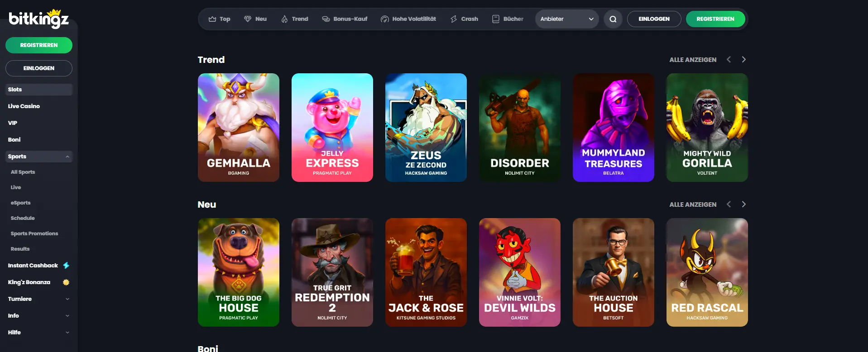The height and width of the screenshot is (352, 868).
Task: Show previous Neu games arrow
Action: point(729,205)
